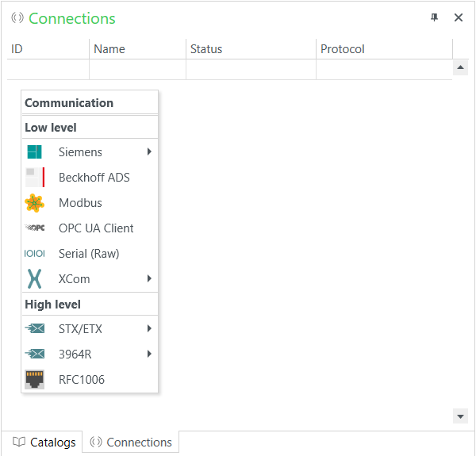Click the Serial (Raw) IOIOI icon
Image resolution: width=476 pixels, height=456 pixels.
click(34, 254)
